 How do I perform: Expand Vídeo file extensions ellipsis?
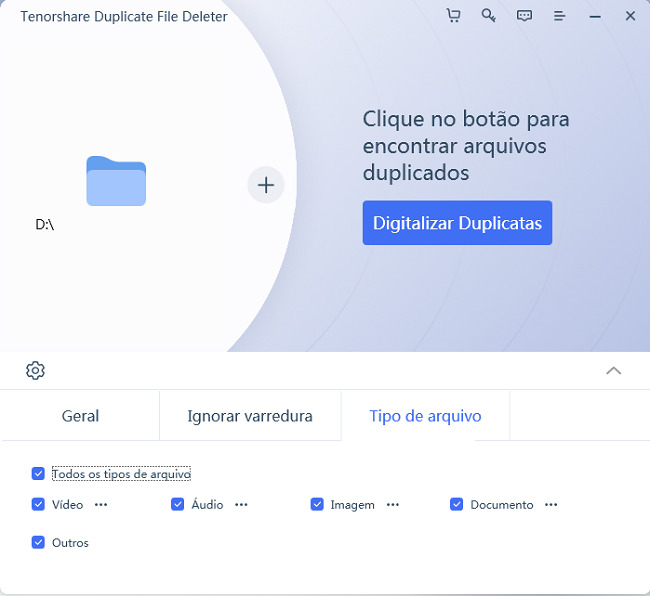101,504
